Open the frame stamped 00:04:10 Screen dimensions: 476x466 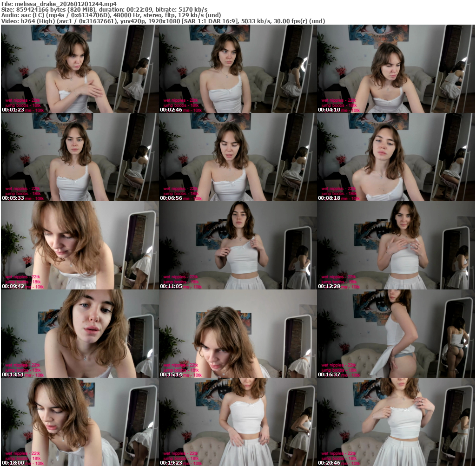[x=396, y=69]
